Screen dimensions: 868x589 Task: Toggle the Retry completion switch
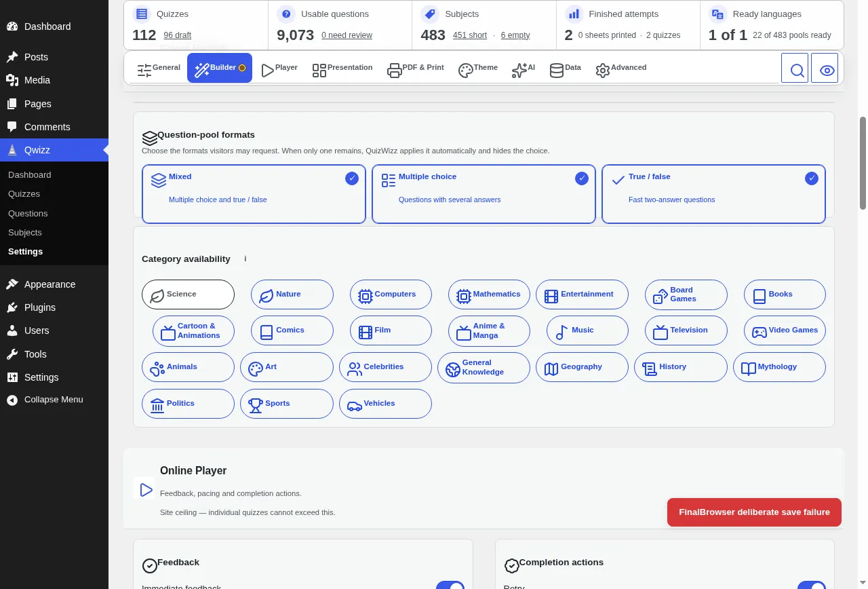pyautogui.click(x=812, y=586)
